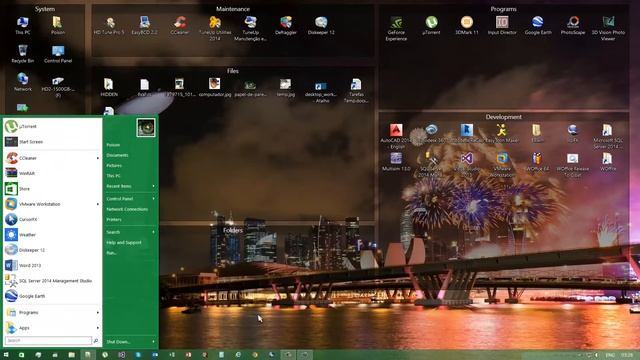Launch Google Earth in the Programs group
Viewport: 640px width, 360px height.
(x=538, y=25)
